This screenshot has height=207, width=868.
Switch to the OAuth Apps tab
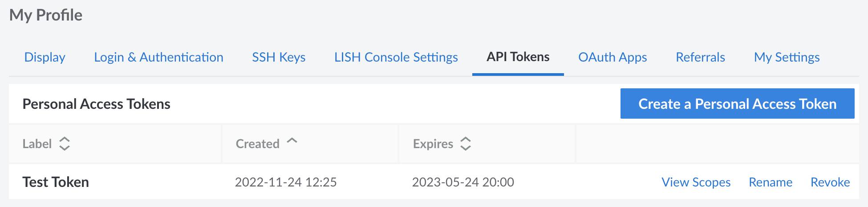coord(612,57)
